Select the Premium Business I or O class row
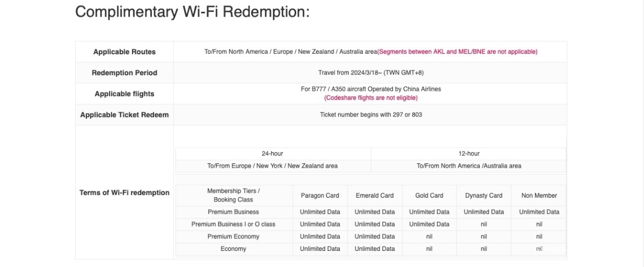 coord(370,224)
